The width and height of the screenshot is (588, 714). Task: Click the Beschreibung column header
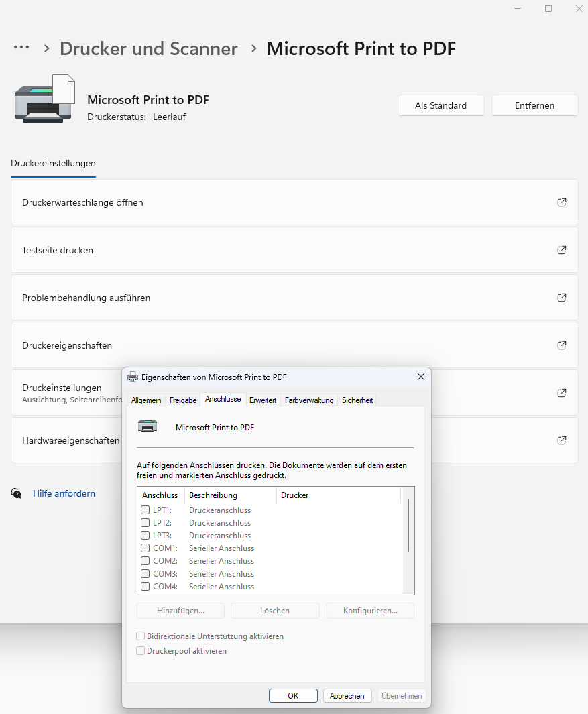point(230,495)
